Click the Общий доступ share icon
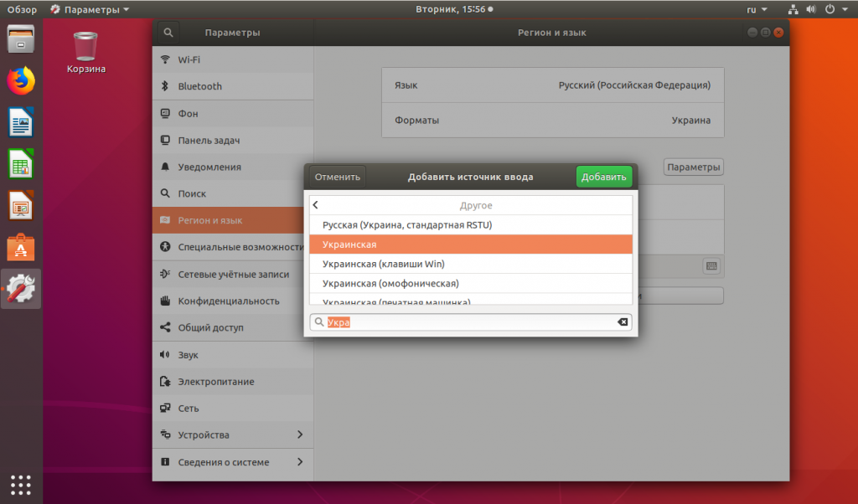This screenshot has height=504, width=858. 165,327
